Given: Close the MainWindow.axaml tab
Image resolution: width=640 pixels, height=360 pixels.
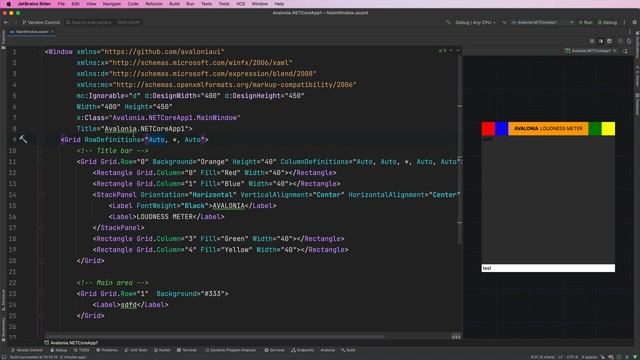Looking at the screenshot, I should pos(52,31).
